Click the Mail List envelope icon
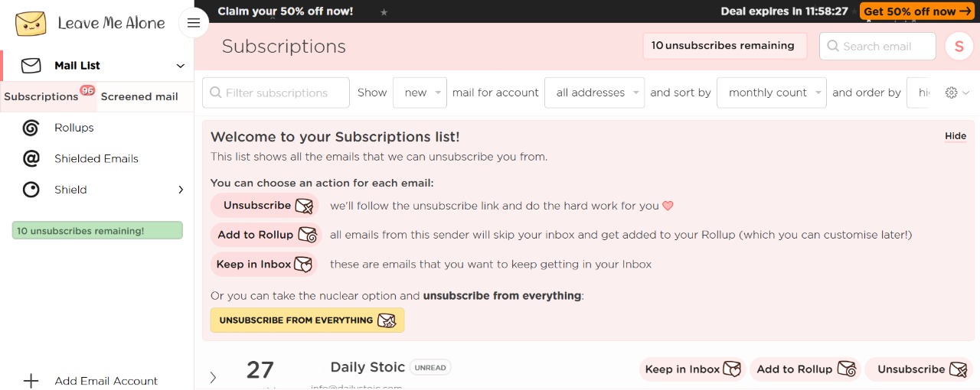Viewport: 980px width, 390px height. pos(31,66)
